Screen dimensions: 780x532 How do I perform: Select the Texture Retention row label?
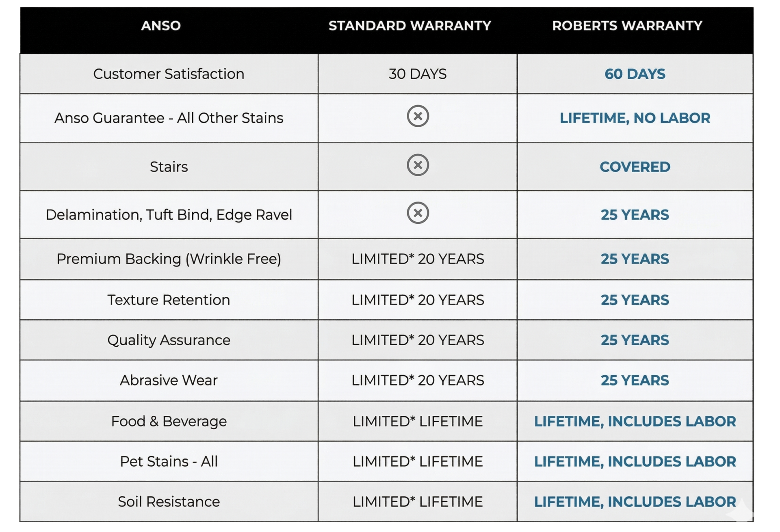[x=169, y=300]
